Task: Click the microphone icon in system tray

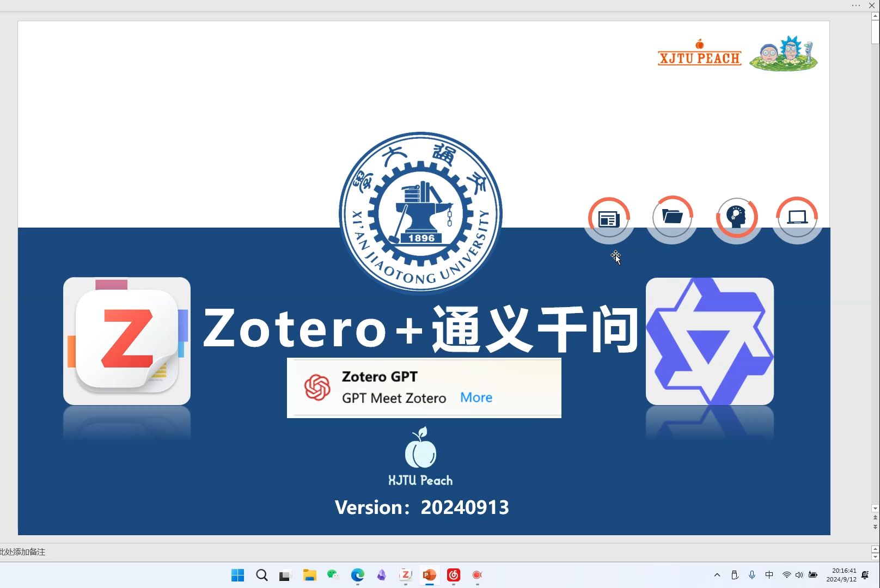Action: pos(752,575)
